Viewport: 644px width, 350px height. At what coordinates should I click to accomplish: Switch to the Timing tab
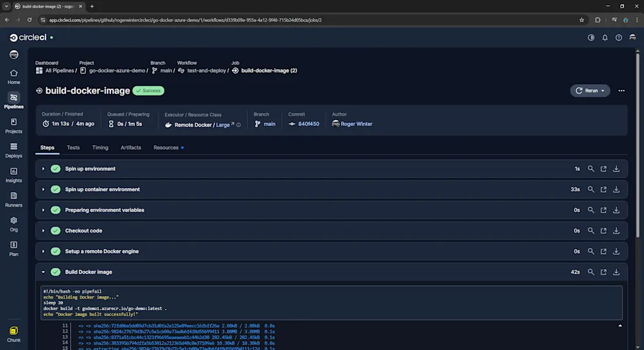(x=100, y=148)
